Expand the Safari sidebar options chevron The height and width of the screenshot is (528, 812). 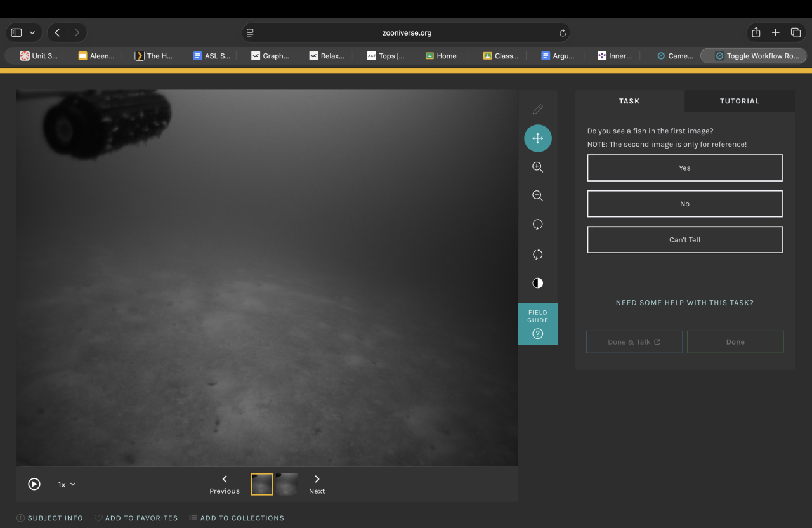pos(32,32)
